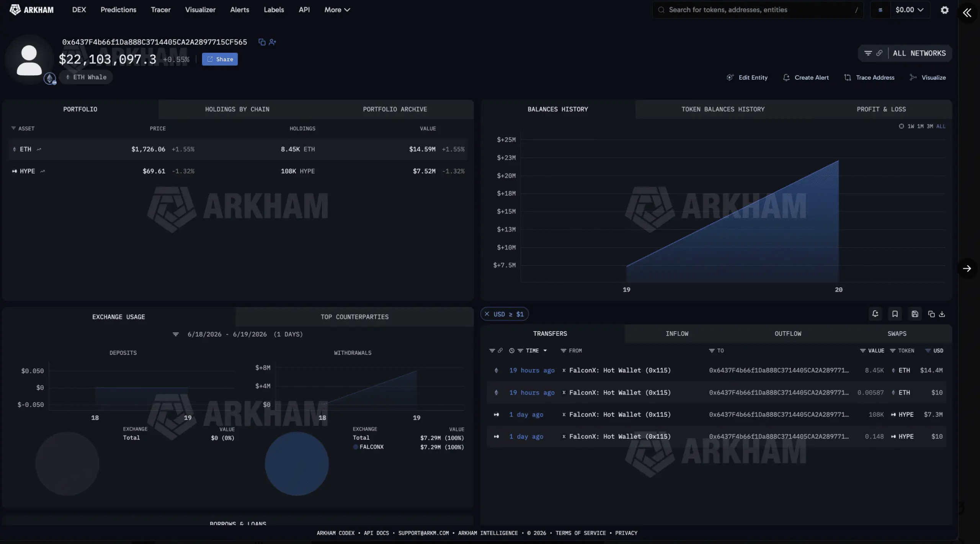
Task: Open the API DOCS footer link
Action: [x=376, y=533]
